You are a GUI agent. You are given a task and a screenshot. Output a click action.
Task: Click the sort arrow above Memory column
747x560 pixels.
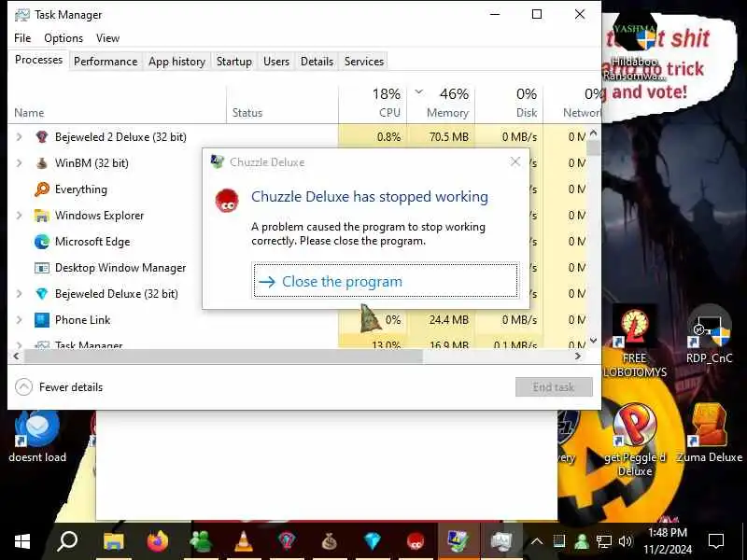pos(418,91)
